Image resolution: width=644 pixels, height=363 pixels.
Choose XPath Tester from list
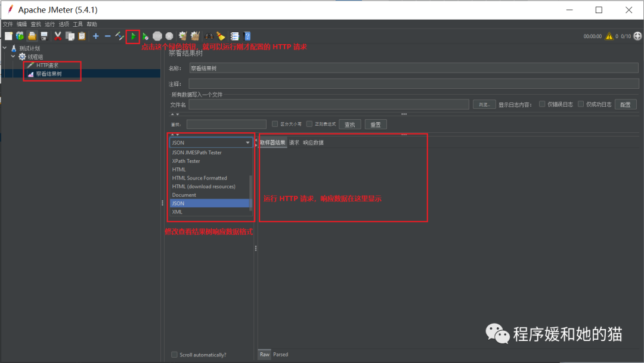pyautogui.click(x=209, y=161)
